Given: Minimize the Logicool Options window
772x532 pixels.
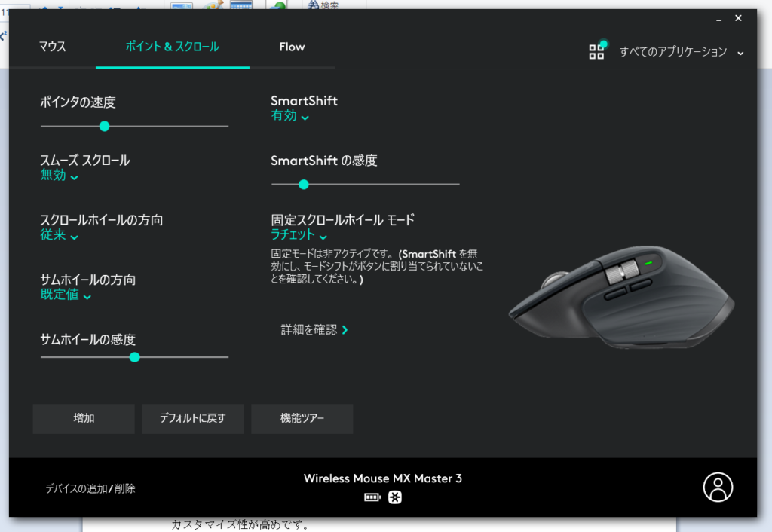Looking at the screenshot, I should click(718, 19).
